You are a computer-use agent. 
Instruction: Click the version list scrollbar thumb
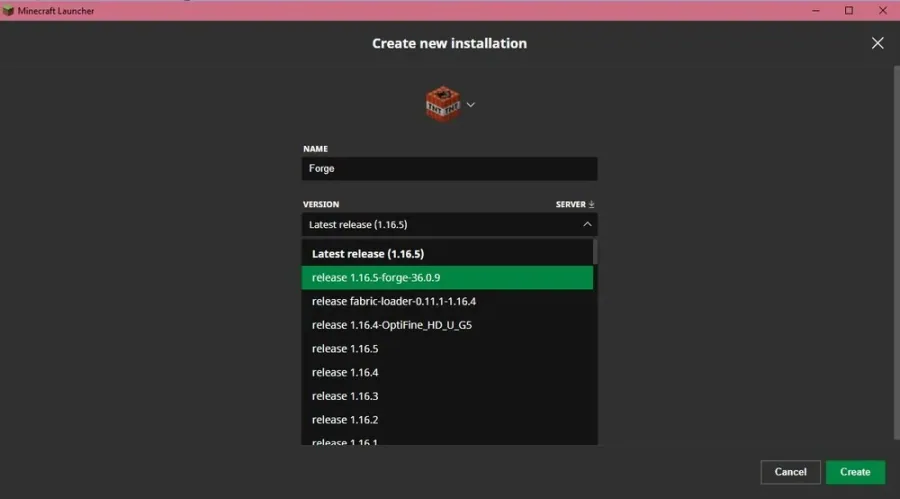[595, 252]
